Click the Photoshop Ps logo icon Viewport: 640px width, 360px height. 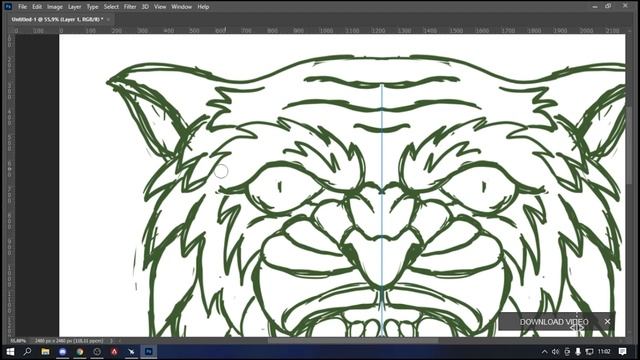point(8,7)
